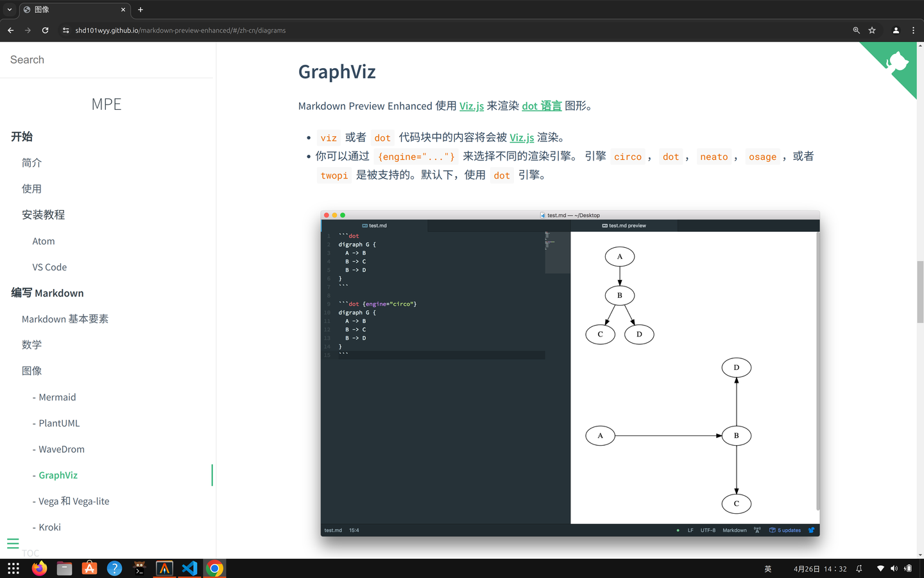
Task: Launch Visual Studio Code from the dock
Action: (189, 568)
